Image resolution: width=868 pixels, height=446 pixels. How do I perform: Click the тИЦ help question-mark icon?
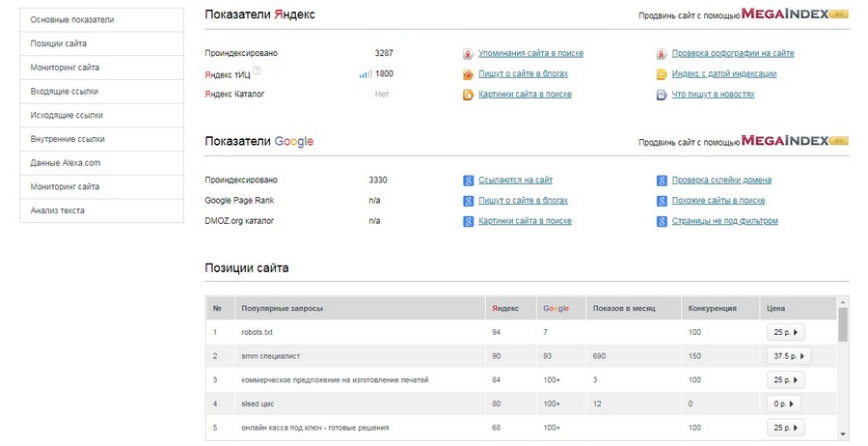tap(257, 70)
